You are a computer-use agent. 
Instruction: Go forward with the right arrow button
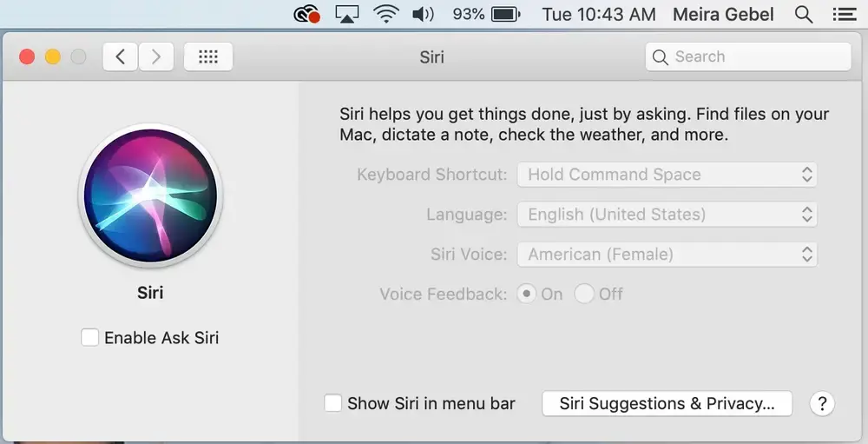coord(156,56)
